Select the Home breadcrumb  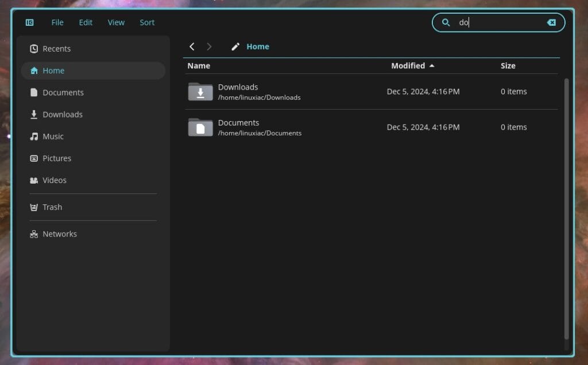258,46
